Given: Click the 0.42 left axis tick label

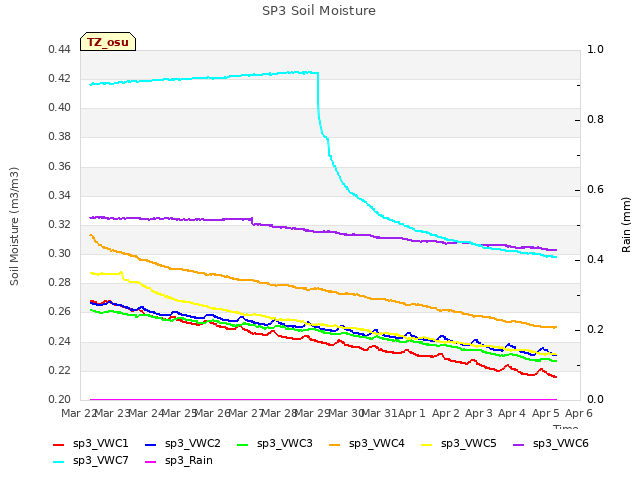Looking at the screenshot, I should [59, 78].
